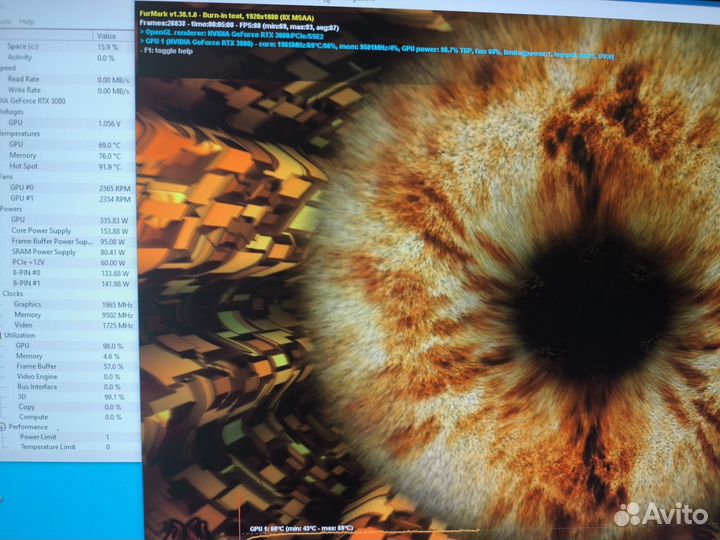The height and width of the screenshot is (540, 720).
Task: Select the GPU voltage 1.056 V row
Action: pos(68,123)
